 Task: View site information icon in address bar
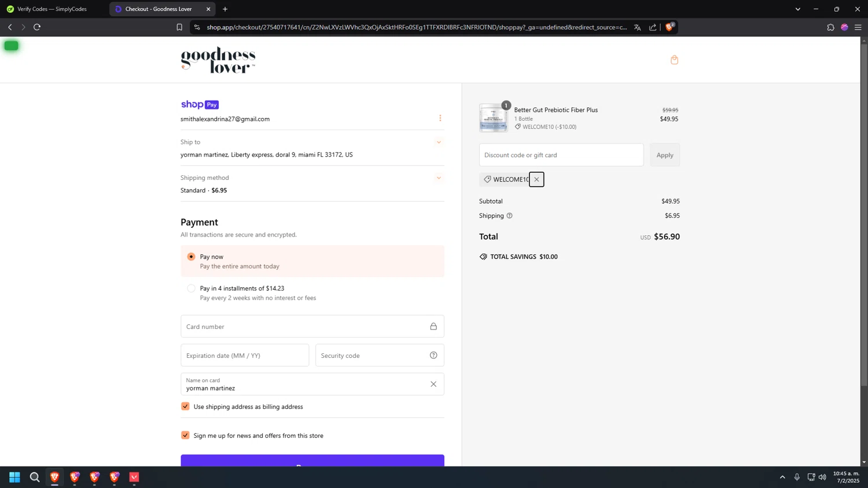coord(197,27)
